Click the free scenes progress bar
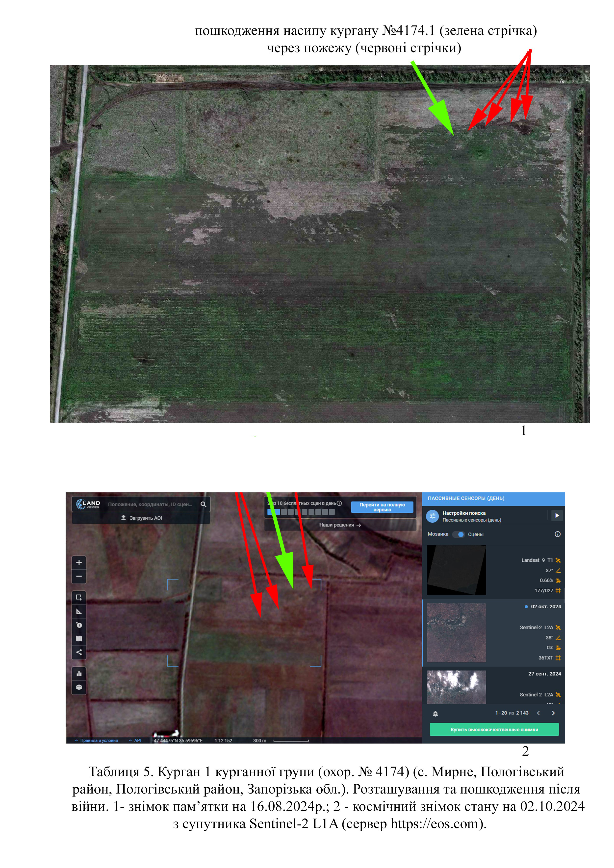614x868 pixels. 301,512
